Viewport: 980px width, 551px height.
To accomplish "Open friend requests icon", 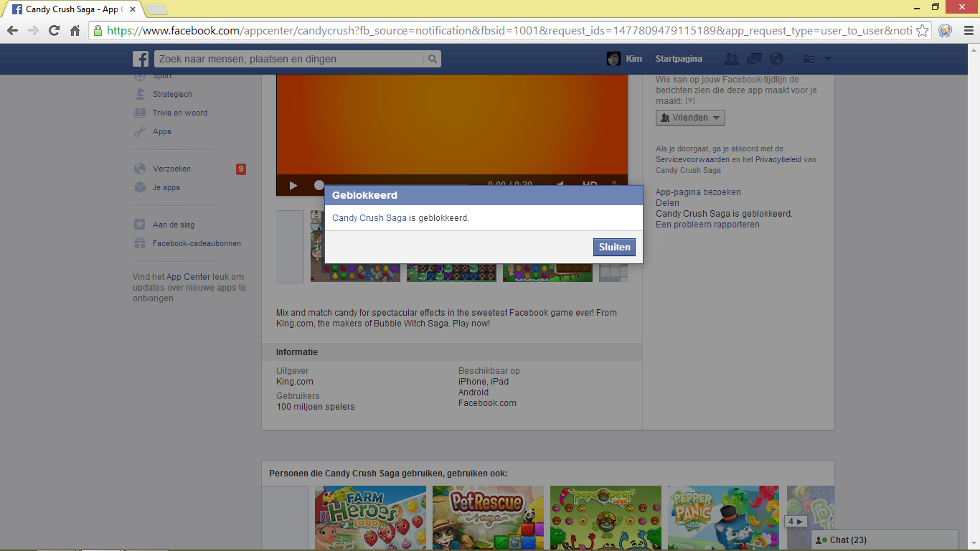I will pyautogui.click(x=732, y=59).
